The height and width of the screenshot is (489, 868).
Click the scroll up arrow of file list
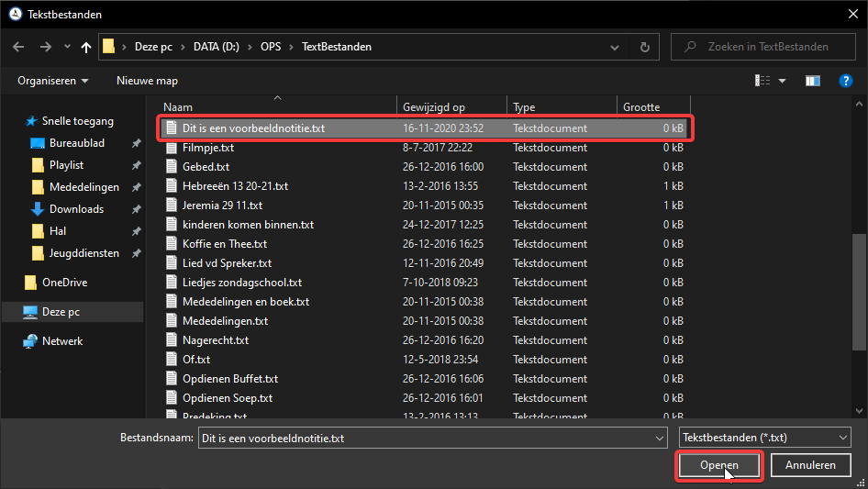pyautogui.click(x=859, y=104)
